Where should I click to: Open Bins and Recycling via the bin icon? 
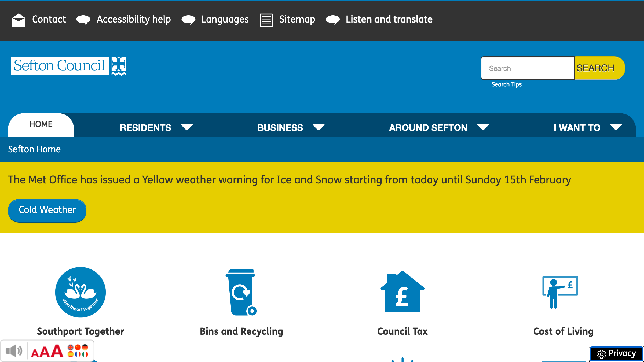click(241, 292)
